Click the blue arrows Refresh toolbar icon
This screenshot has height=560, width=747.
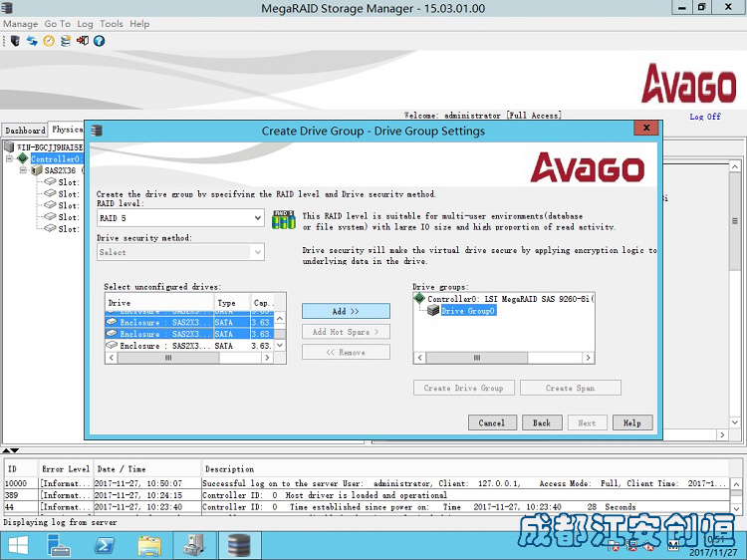point(32,41)
